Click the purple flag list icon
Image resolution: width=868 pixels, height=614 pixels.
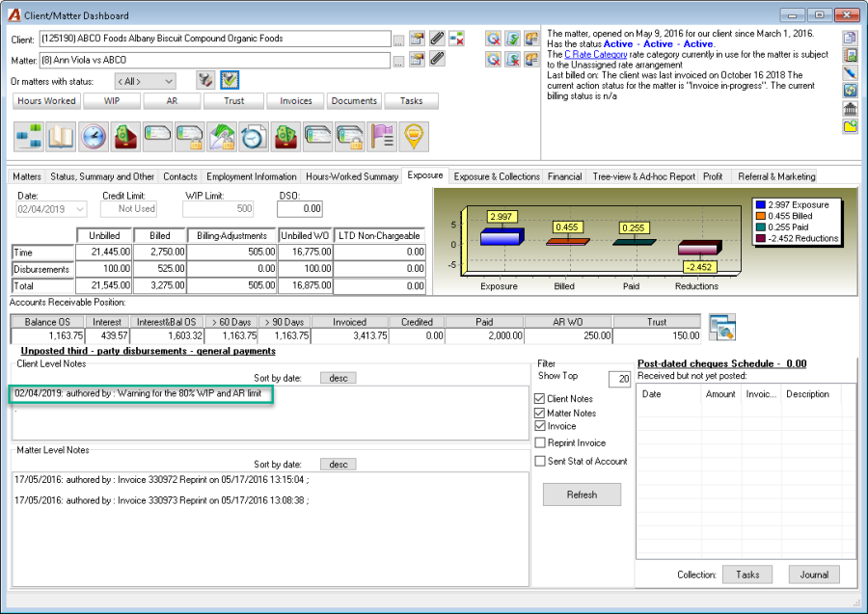pyautogui.click(x=382, y=136)
